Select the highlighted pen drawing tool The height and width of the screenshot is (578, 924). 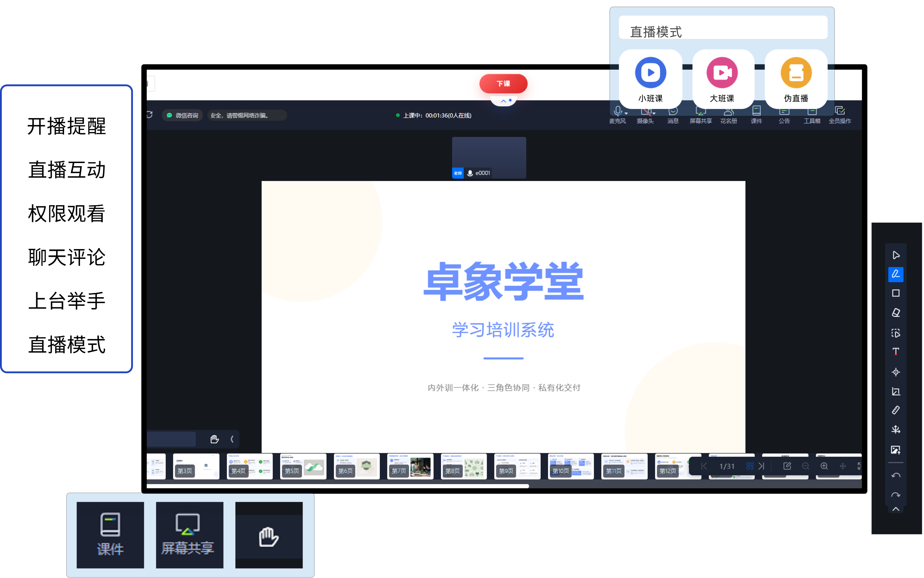click(x=895, y=274)
